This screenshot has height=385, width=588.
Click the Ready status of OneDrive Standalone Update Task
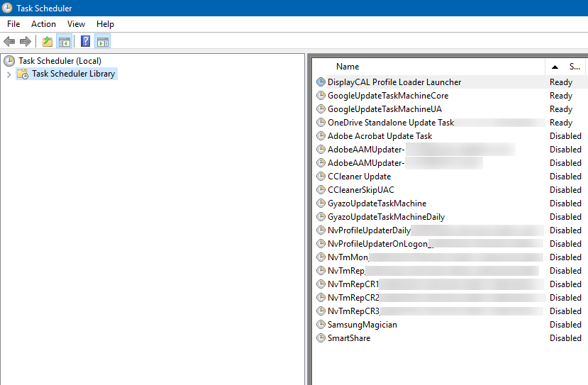(x=561, y=123)
